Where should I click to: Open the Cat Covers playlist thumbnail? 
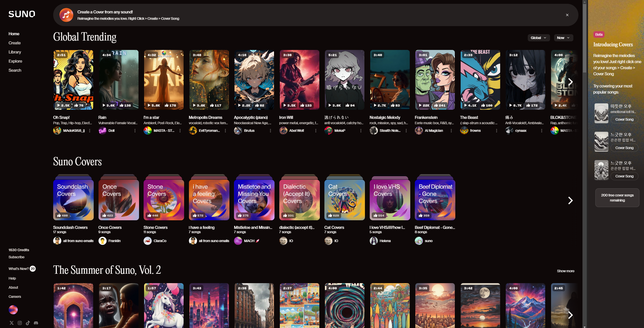pyautogui.click(x=345, y=199)
